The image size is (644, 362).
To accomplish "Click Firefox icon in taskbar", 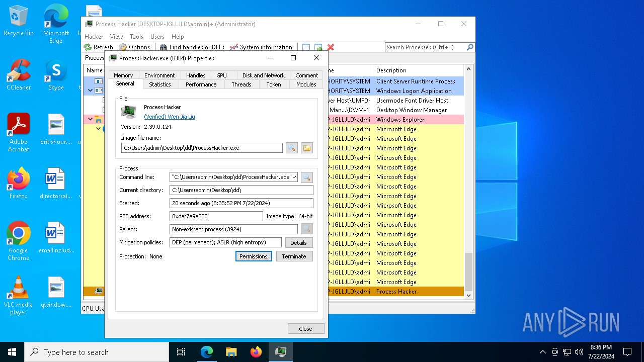I will point(256,352).
